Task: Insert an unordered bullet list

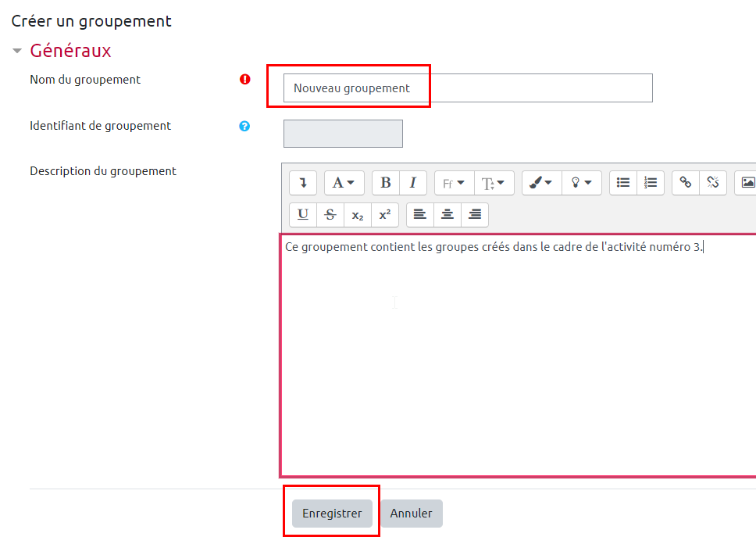Action: (623, 183)
